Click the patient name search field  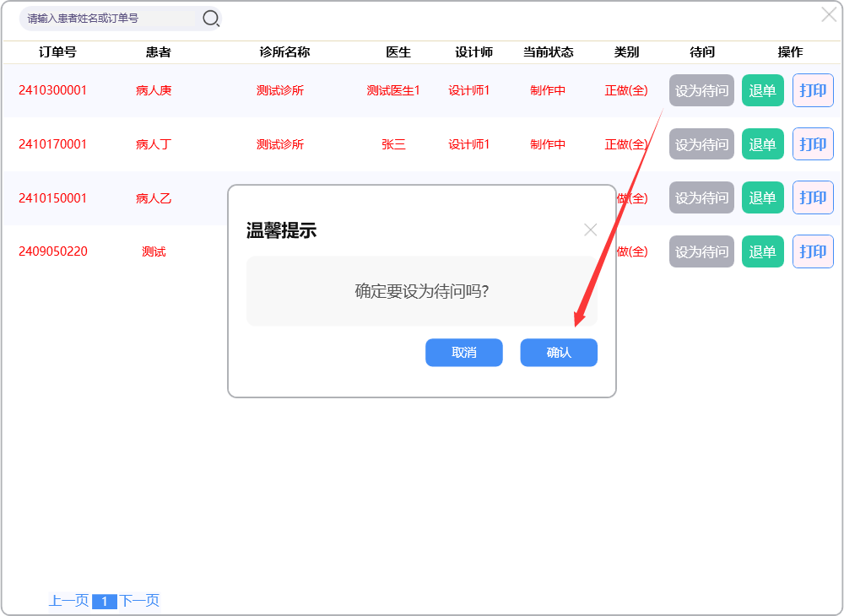[x=110, y=18]
